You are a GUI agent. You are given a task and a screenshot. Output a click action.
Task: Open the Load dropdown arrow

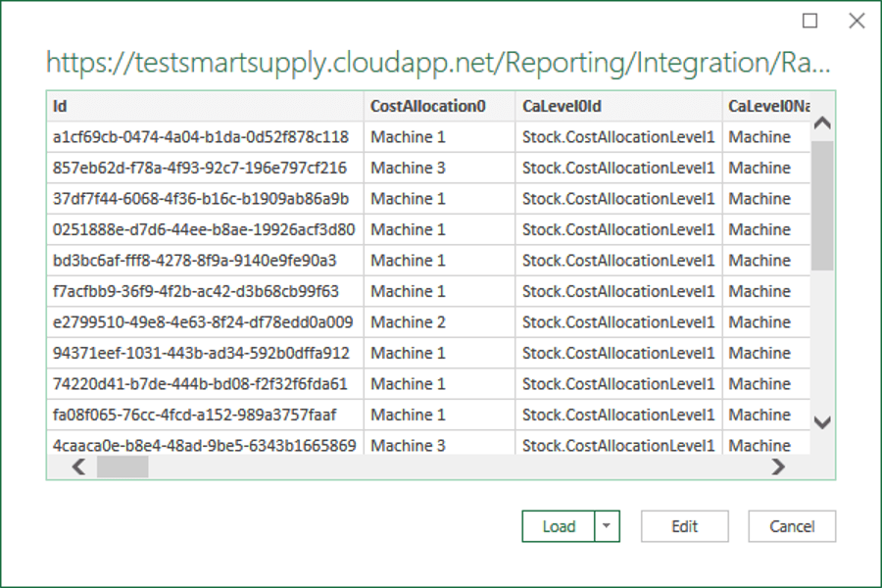tap(608, 526)
